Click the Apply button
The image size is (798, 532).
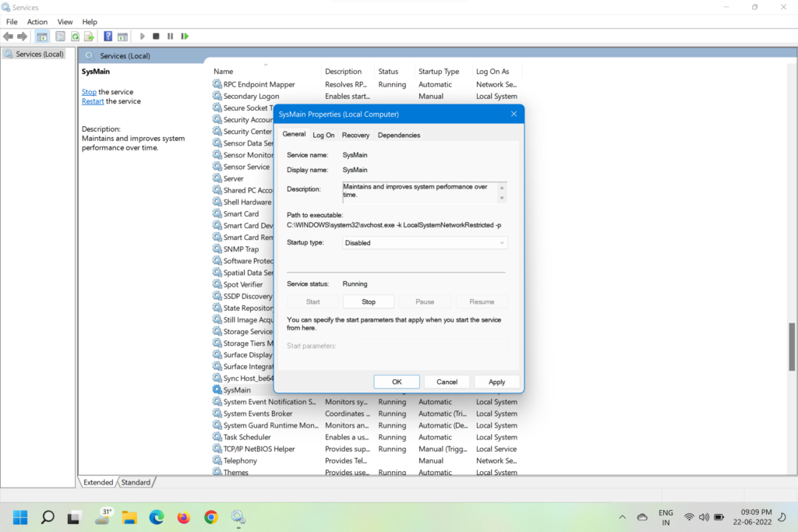pos(496,382)
